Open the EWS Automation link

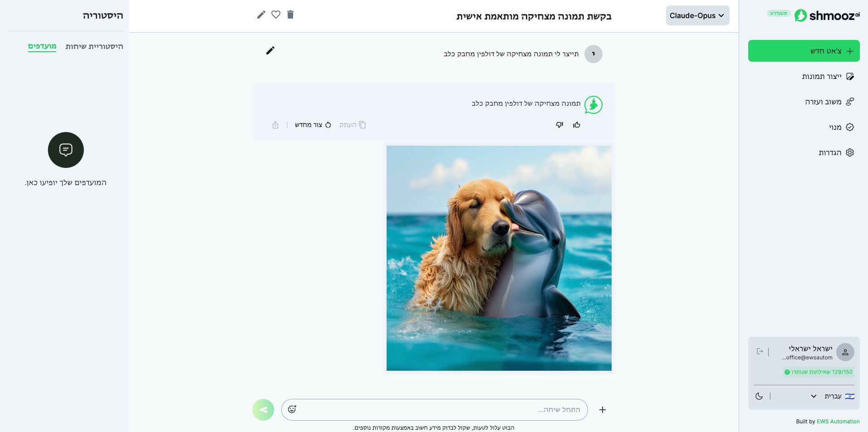[838, 422]
